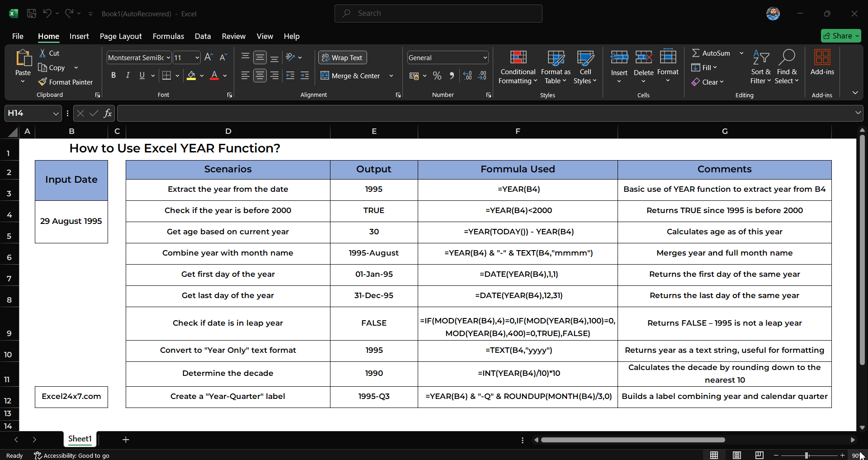Expand the formula bar chevron
The width and height of the screenshot is (868, 460).
[858, 113]
